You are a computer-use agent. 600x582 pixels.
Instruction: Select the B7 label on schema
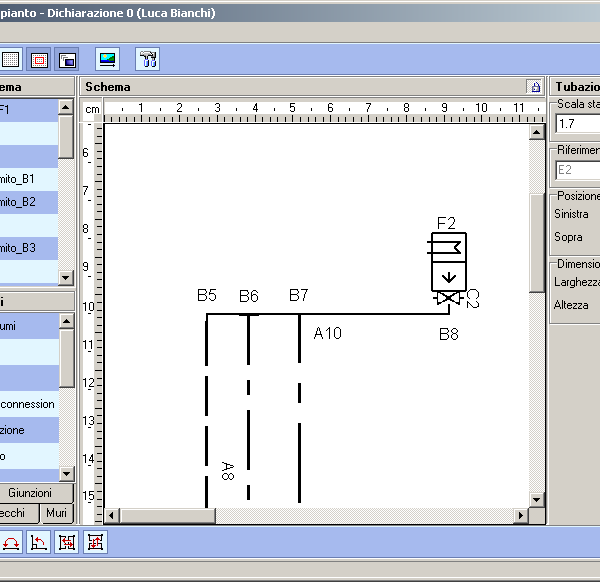click(x=298, y=295)
